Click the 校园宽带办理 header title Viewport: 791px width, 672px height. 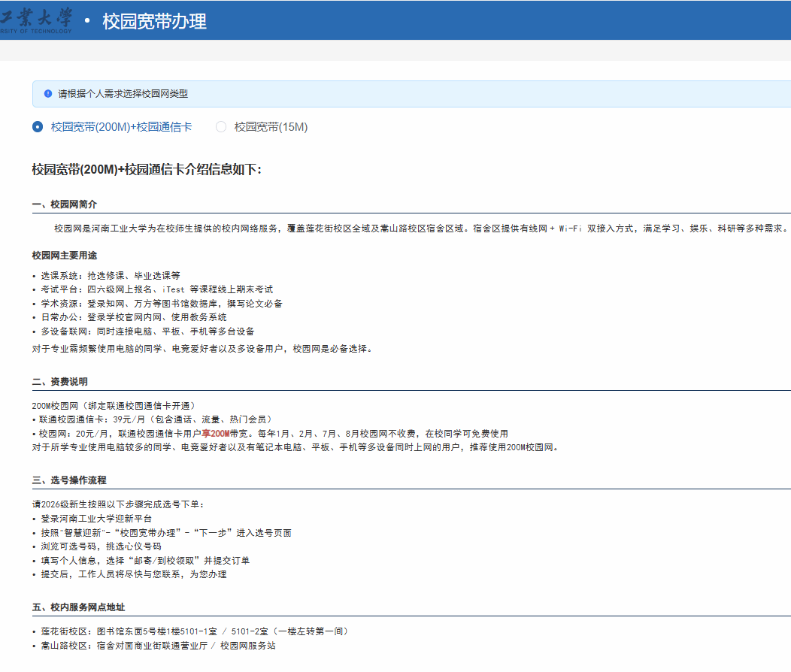pyautogui.click(x=154, y=21)
